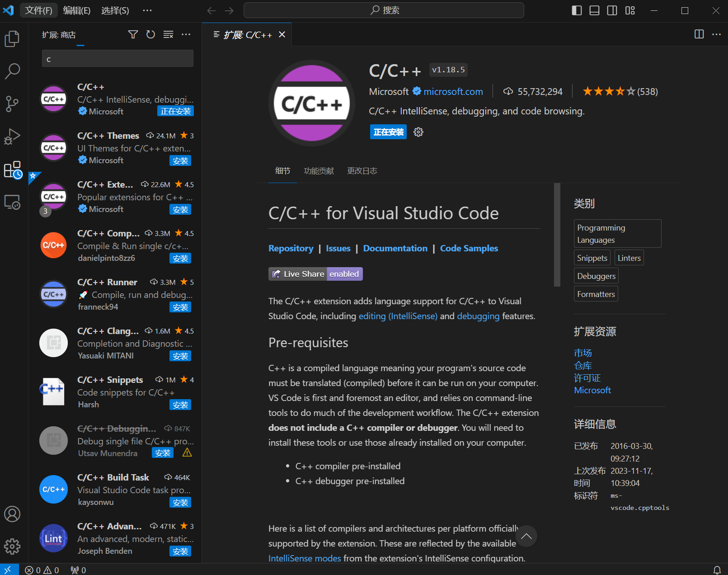Open the Remote Explorer view
The height and width of the screenshot is (575, 728).
pyautogui.click(x=12, y=202)
